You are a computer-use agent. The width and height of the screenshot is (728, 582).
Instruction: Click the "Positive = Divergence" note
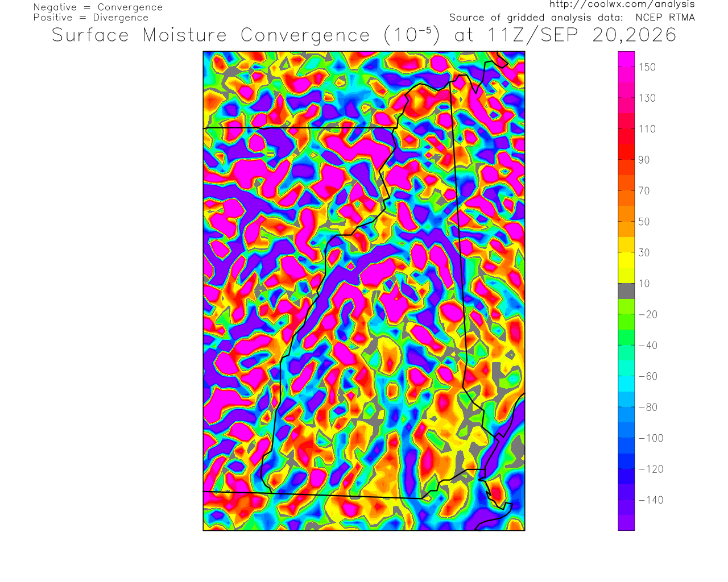coord(91,18)
